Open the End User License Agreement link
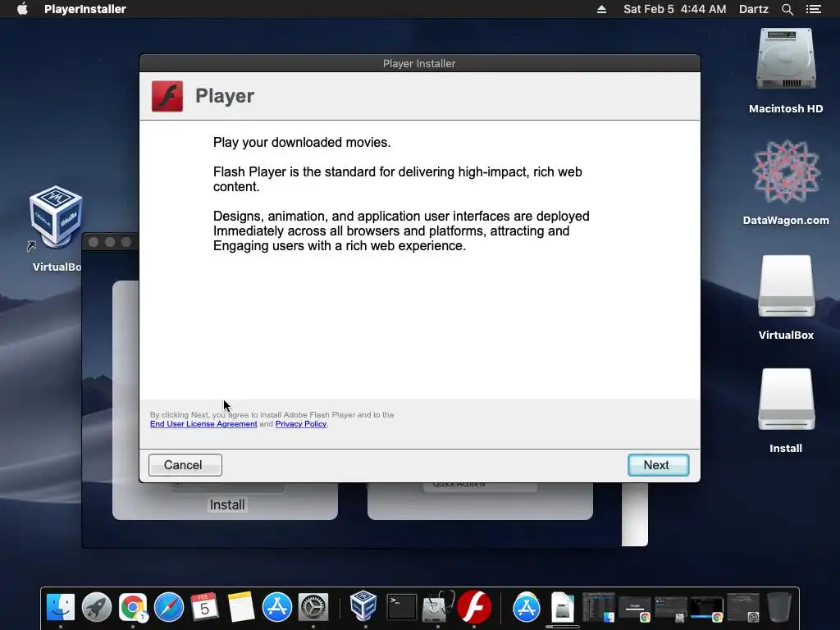 203,424
